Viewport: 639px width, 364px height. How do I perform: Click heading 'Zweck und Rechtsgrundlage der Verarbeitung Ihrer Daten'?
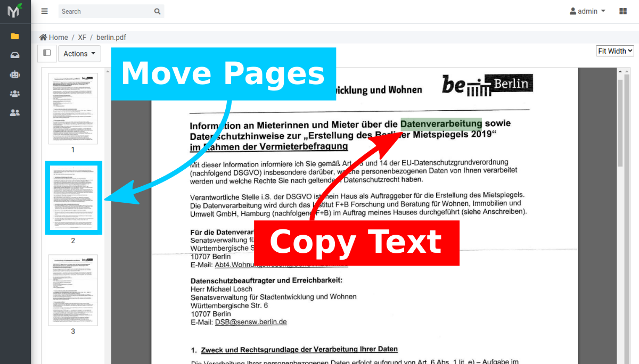[x=299, y=350]
